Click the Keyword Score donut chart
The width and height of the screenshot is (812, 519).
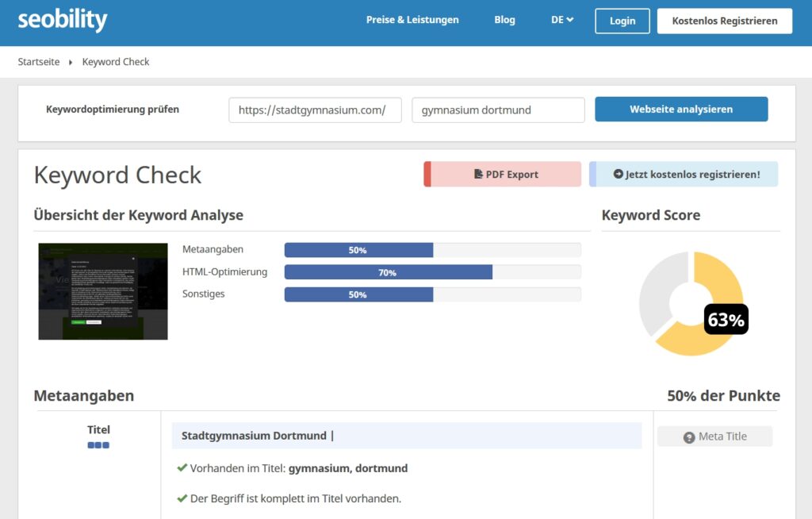click(x=691, y=304)
